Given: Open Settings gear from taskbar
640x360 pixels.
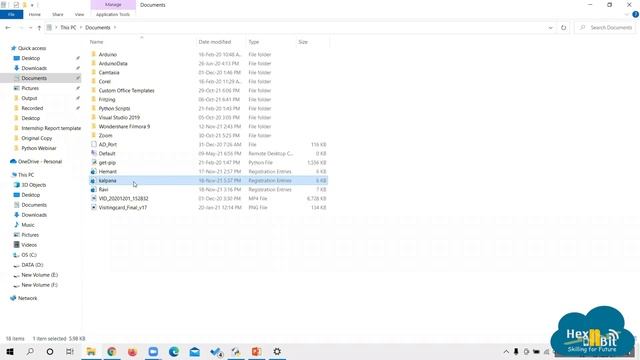Looking at the screenshot, I should tap(277, 351).
